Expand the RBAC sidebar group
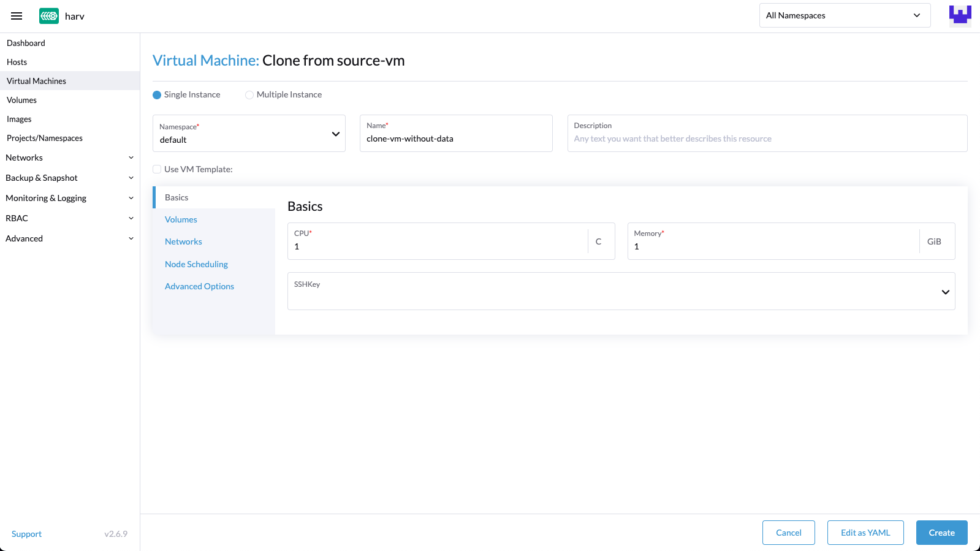The width and height of the screenshot is (980, 551). tap(69, 218)
